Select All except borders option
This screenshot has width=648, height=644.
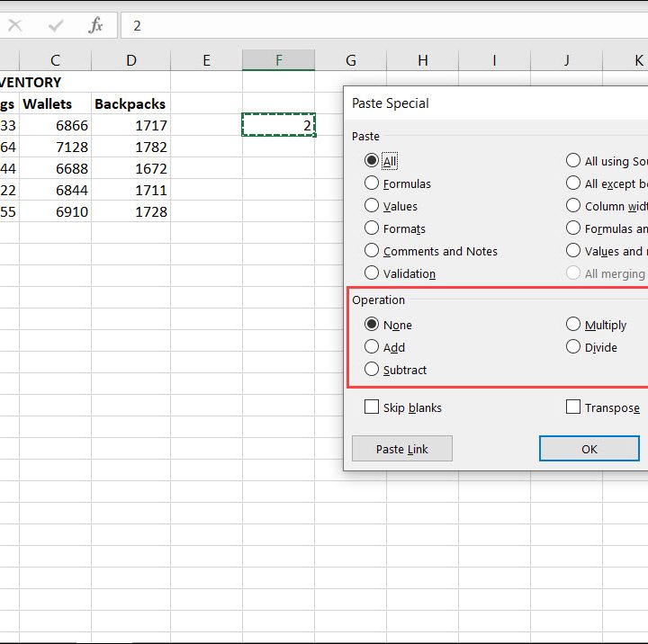coord(573,183)
